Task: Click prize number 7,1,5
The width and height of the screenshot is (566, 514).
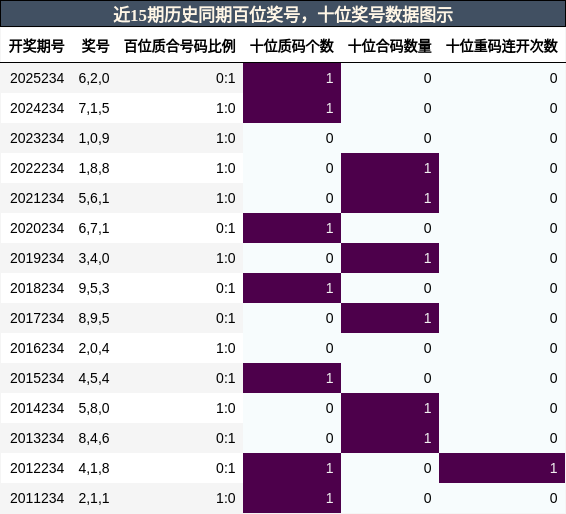Action: click(94, 108)
